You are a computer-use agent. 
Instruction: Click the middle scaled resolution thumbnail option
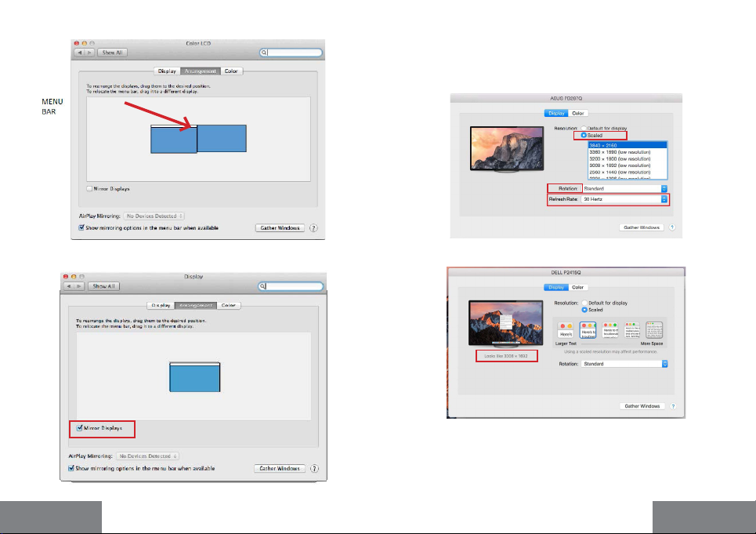coord(610,331)
